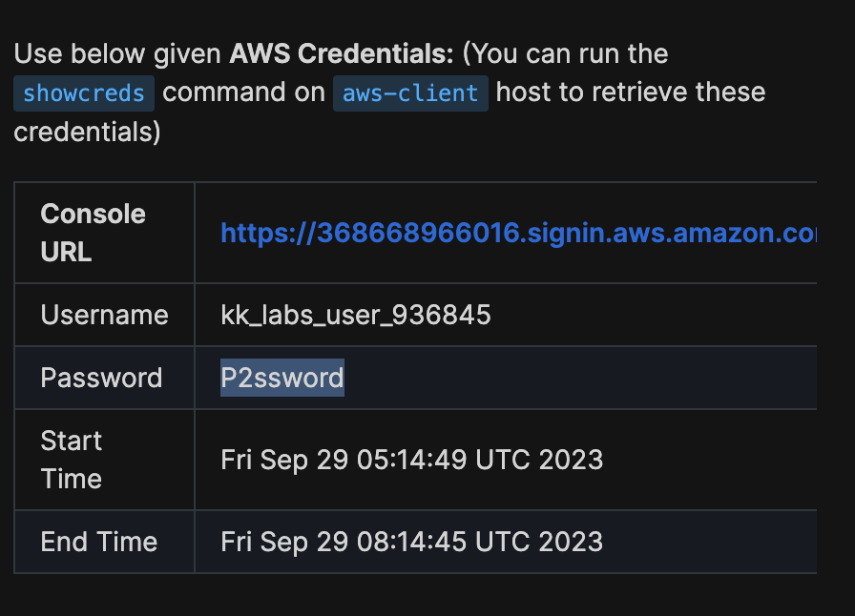Click 'host to retrieve these' text

tap(631, 92)
